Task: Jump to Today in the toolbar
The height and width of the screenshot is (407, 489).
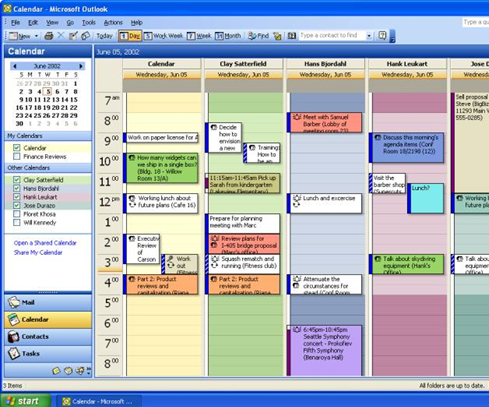Action: pyautogui.click(x=104, y=36)
